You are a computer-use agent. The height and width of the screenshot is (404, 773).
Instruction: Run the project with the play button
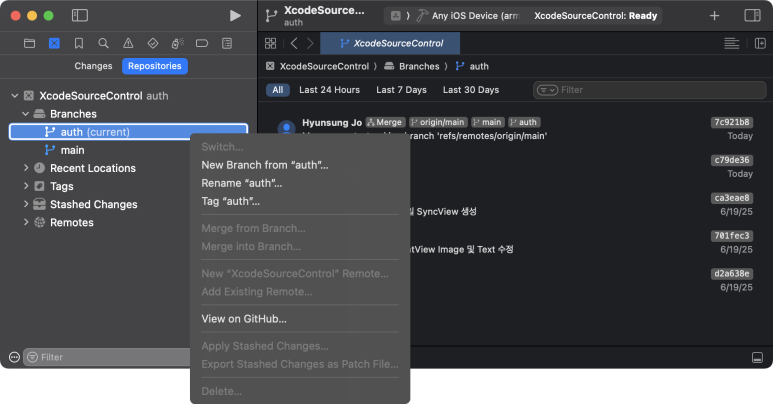(235, 16)
